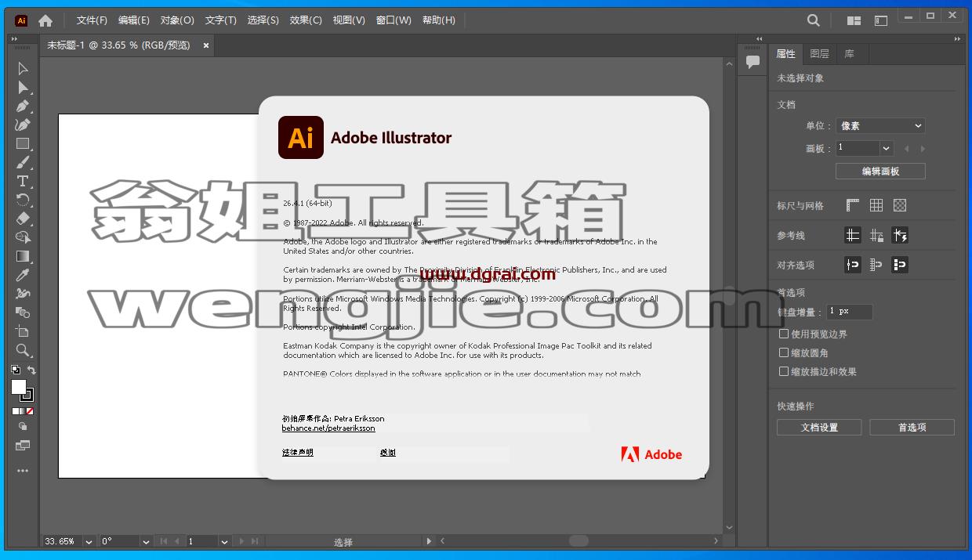Select the Eraser tool
Image resolution: width=972 pixels, height=560 pixels.
point(23,219)
